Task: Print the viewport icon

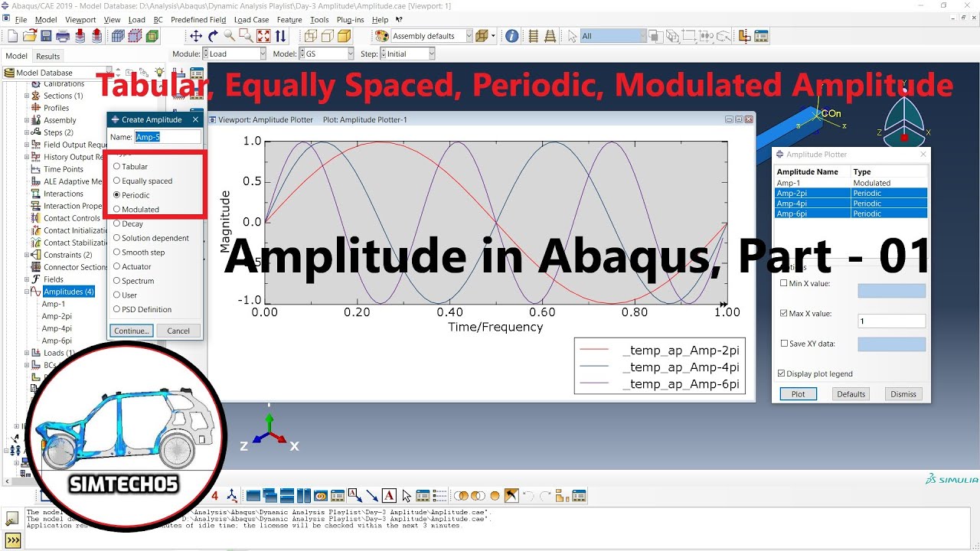Action: point(63,36)
